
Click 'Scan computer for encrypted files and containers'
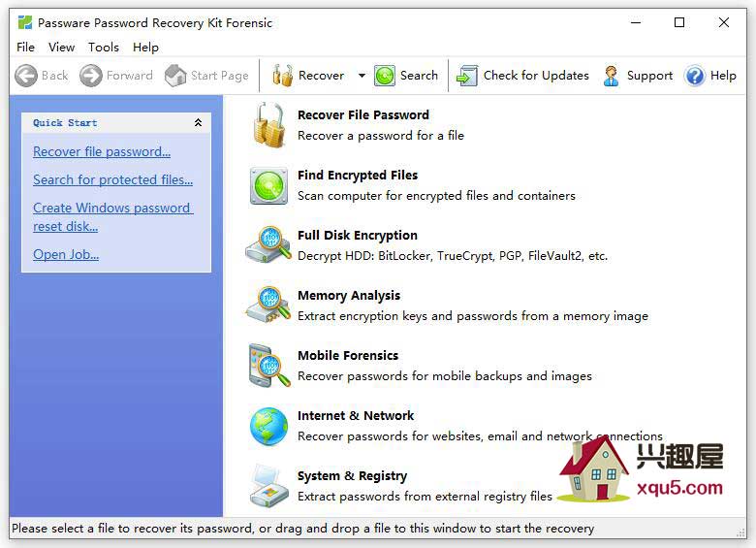tap(436, 196)
